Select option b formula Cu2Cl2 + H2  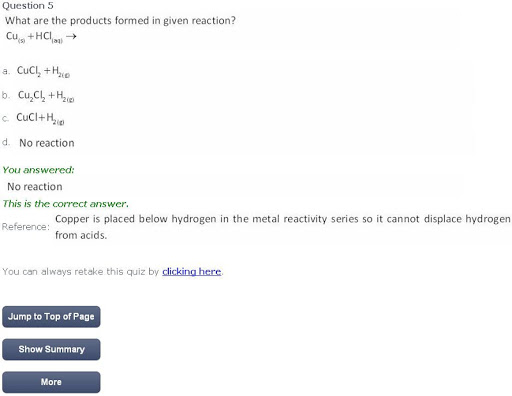coord(46,96)
